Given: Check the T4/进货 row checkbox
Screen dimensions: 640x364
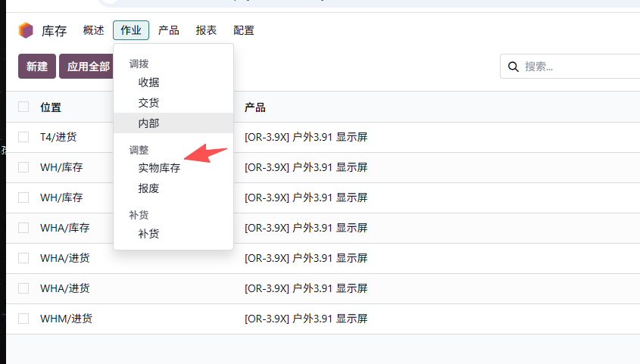Looking at the screenshot, I should pyautogui.click(x=23, y=137).
